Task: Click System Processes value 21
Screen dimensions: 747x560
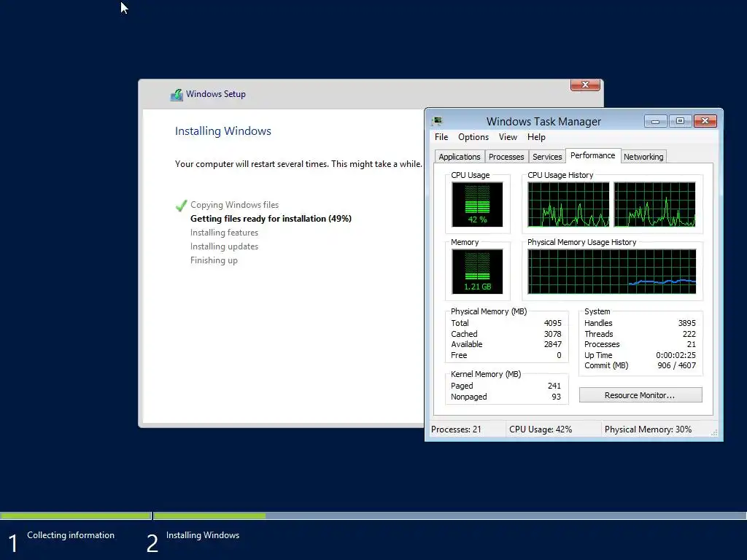Action: pyautogui.click(x=692, y=344)
